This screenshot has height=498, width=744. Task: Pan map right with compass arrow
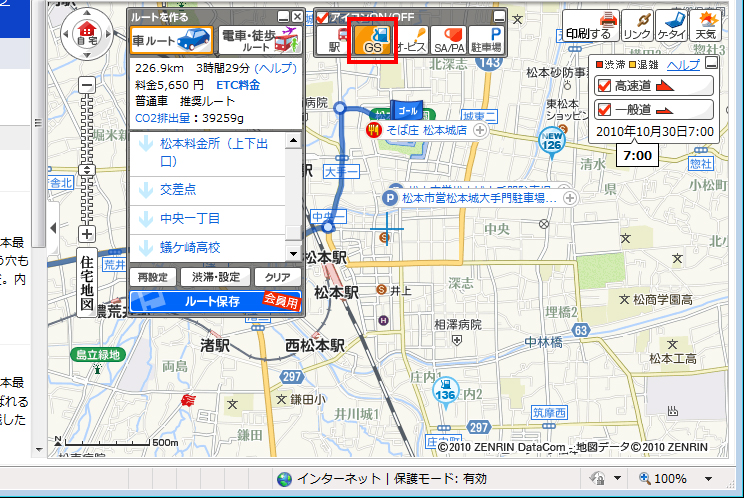(108, 34)
